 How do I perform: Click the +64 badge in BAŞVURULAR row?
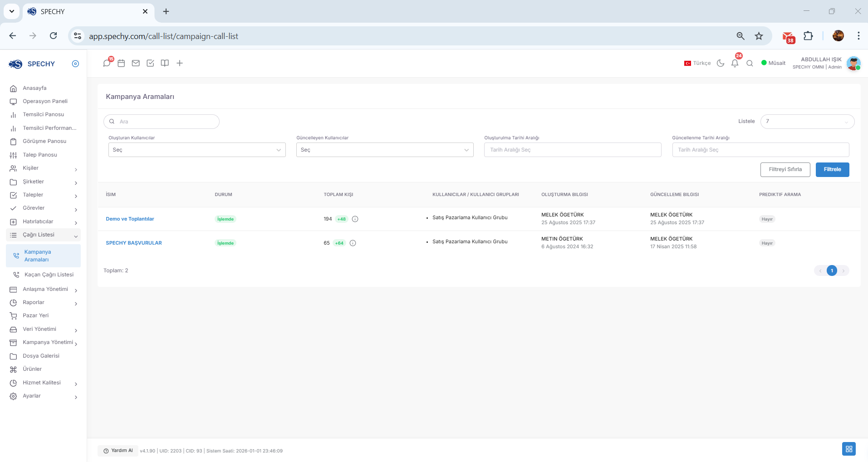point(339,243)
